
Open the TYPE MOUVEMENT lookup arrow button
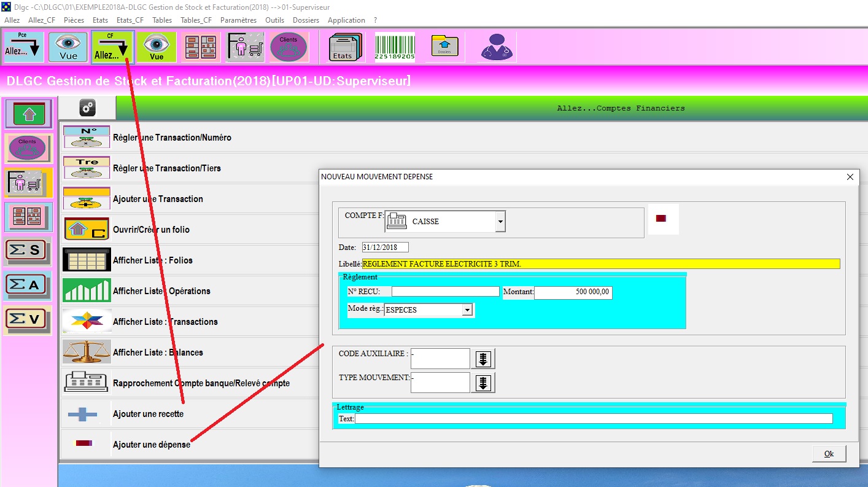pyautogui.click(x=483, y=383)
